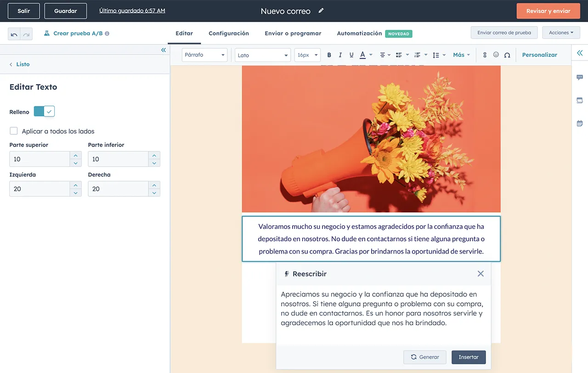588x373 pixels.
Task: Open the info icon next to Crear prueba A/B
Action: click(x=107, y=33)
